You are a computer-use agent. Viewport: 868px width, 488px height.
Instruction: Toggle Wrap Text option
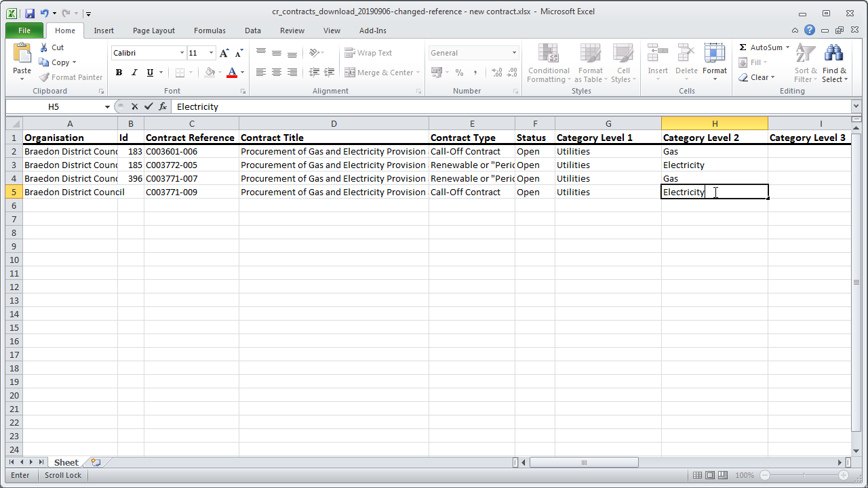pos(368,53)
